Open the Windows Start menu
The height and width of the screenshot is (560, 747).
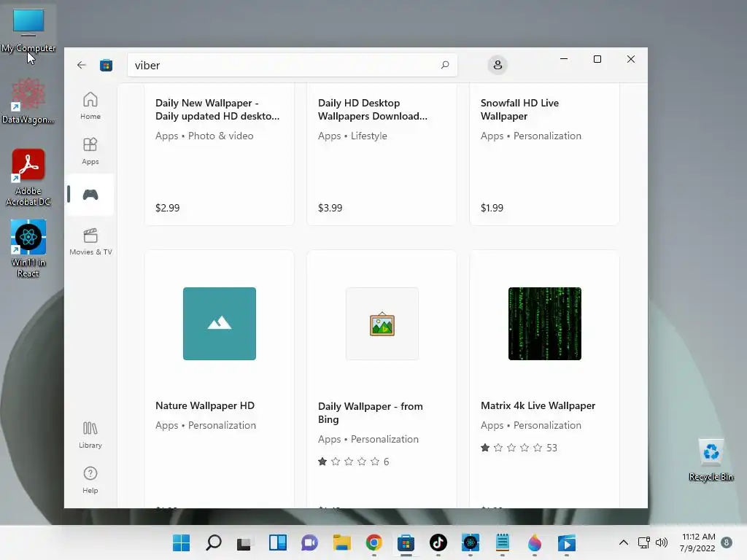(181, 542)
